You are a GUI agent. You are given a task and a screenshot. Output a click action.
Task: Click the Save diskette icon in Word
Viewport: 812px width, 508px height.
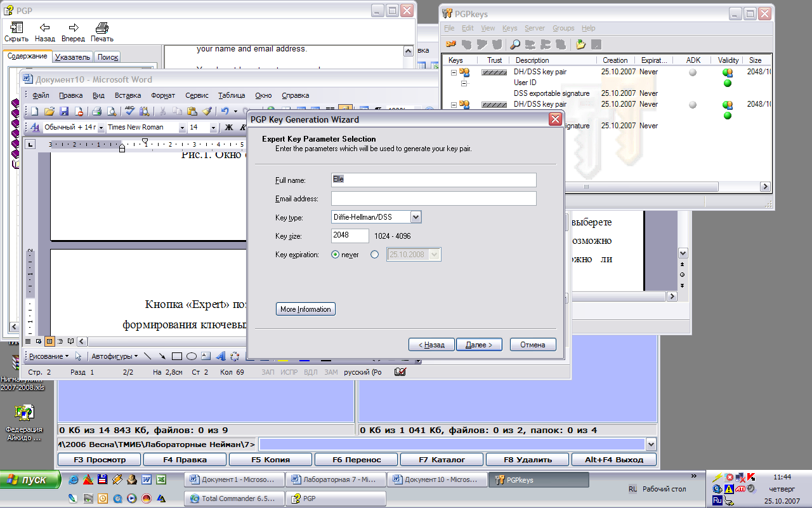[x=65, y=112]
